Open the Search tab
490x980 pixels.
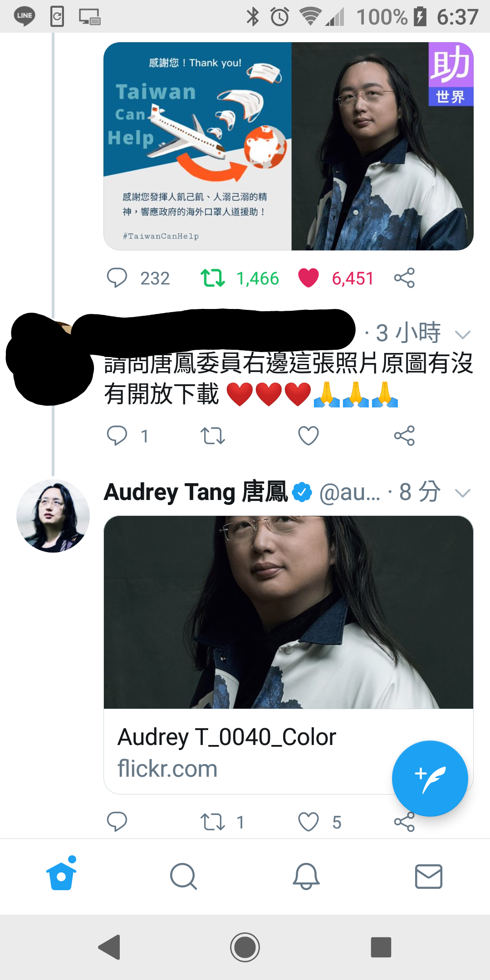[x=184, y=876]
